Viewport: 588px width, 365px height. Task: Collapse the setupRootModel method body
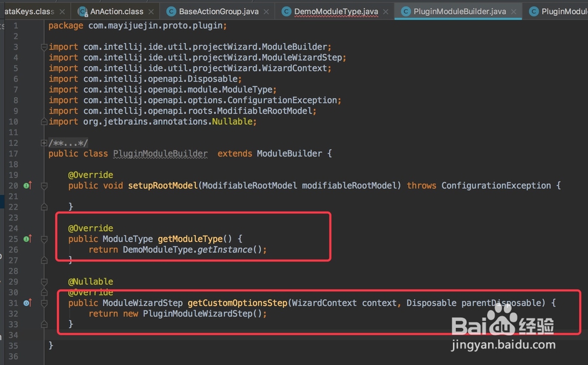coord(44,185)
